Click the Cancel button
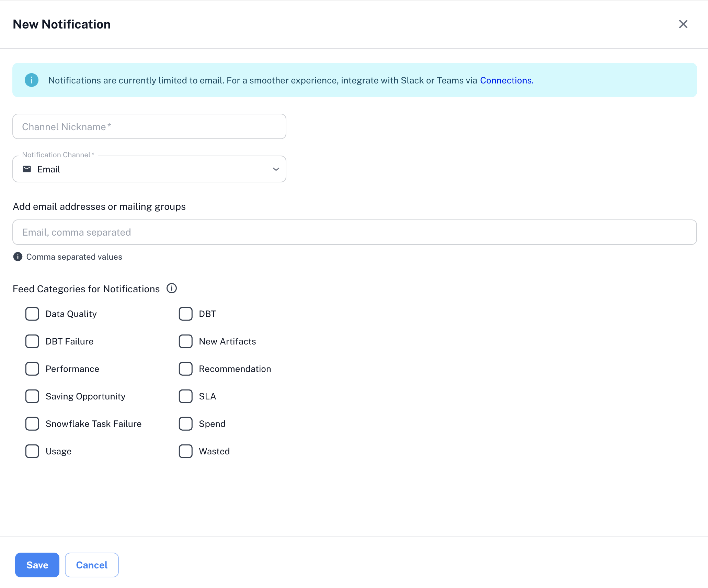 [92, 565]
